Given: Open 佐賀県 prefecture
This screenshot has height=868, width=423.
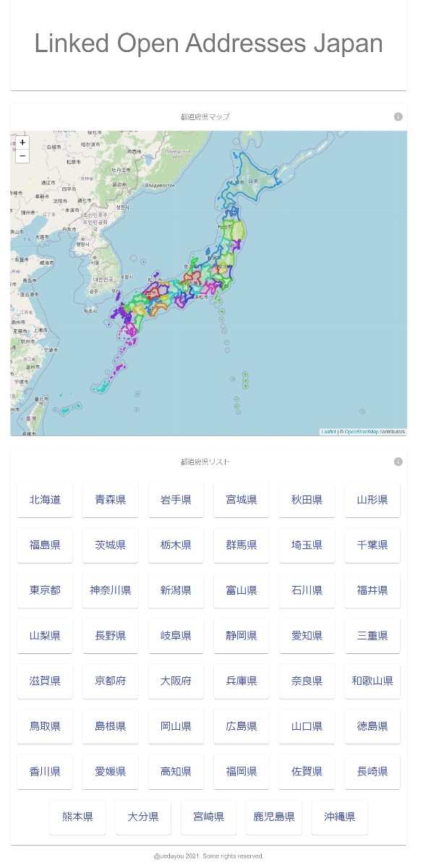Looking at the screenshot, I should point(307,772).
